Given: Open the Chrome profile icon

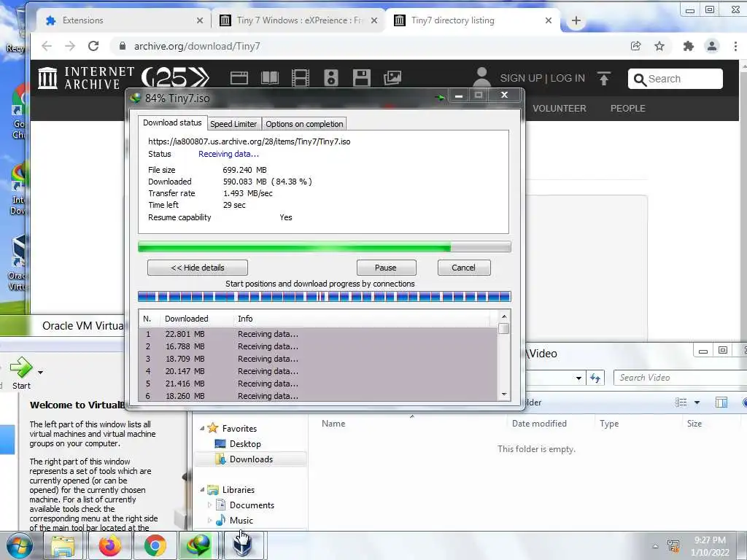Looking at the screenshot, I should (712, 46).
